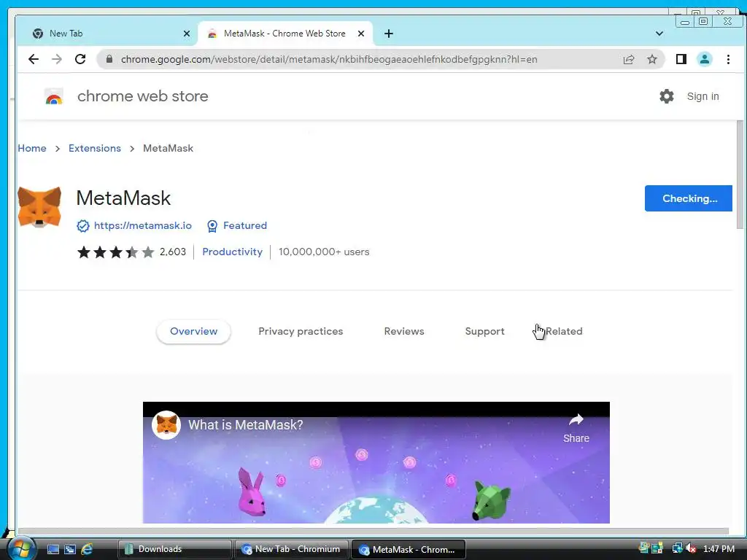Image resolution: width=747 pixels, height=560 pixels.
Task: Reload the current page
Action: (x=80, y=59)
